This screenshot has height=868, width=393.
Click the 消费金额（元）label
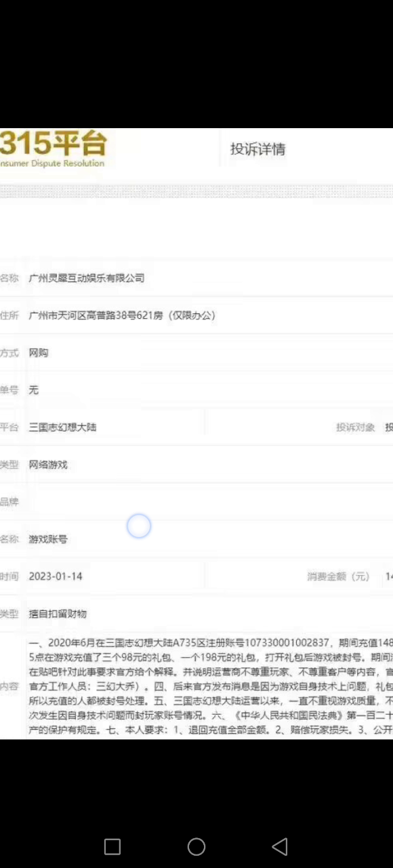point(338,576)
